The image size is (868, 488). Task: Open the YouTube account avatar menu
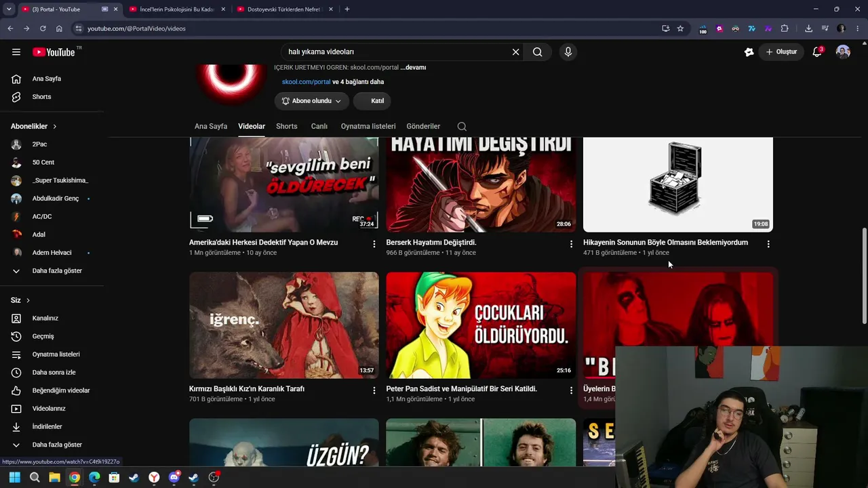coord(843,52)
